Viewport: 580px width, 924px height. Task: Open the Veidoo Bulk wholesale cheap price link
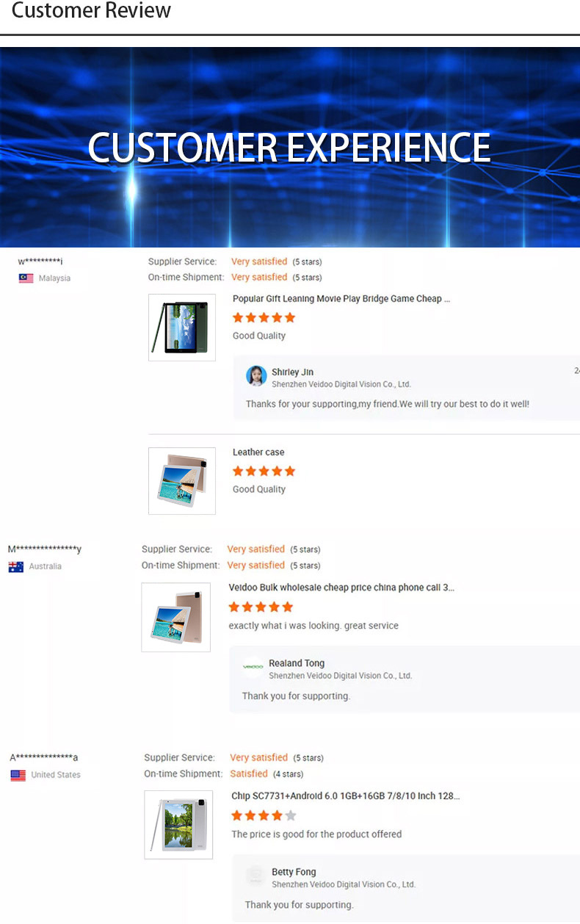click(x=341, y=588)
